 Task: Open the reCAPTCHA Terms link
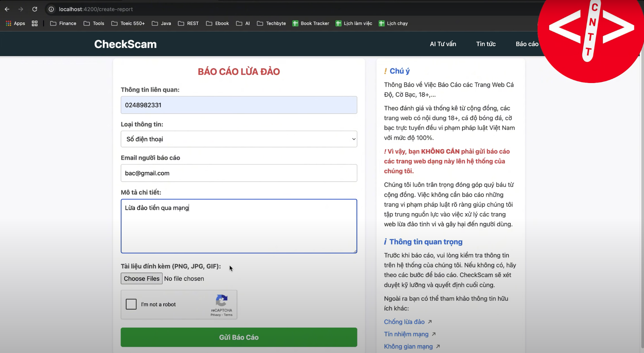click(228, 315)
